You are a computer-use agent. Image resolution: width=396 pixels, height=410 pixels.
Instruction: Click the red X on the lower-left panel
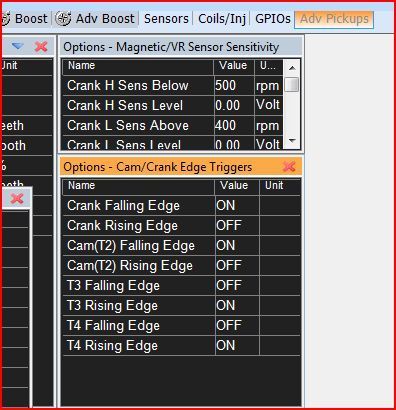pos(17,199)
